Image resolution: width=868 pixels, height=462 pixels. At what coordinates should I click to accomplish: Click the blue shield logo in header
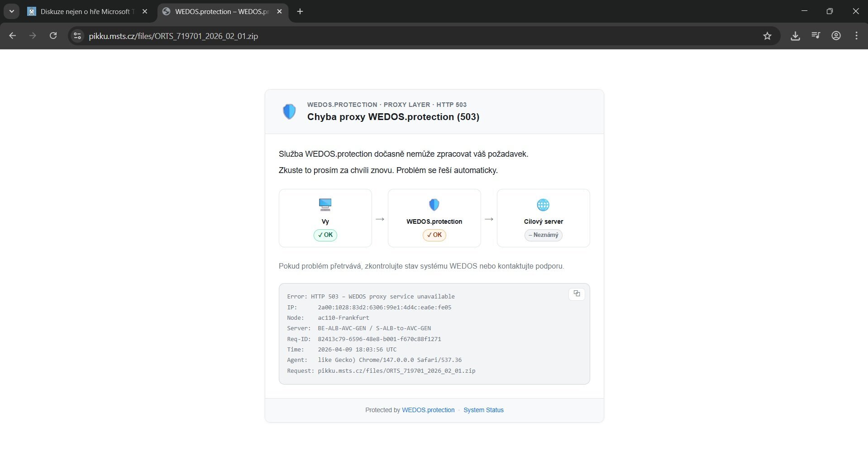pyautogui.click(x=289, y=111)
